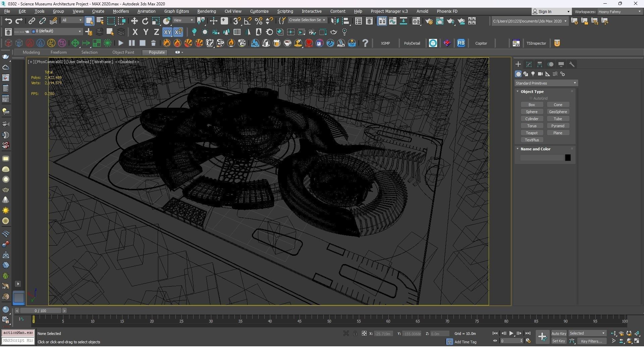Open the Workspaces Hosny Fahmy dropdown
Image resolution: width=644 pixels, height=349 pixels.
tap(620, 12)
